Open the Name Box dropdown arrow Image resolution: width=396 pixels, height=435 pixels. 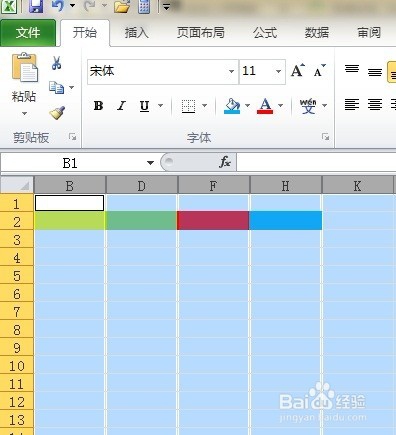pyautogui.click(x=150, y=163)
